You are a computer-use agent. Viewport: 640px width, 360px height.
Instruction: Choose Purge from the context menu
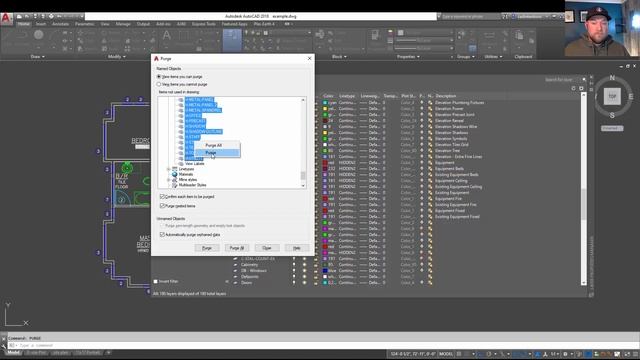[217, 153]
